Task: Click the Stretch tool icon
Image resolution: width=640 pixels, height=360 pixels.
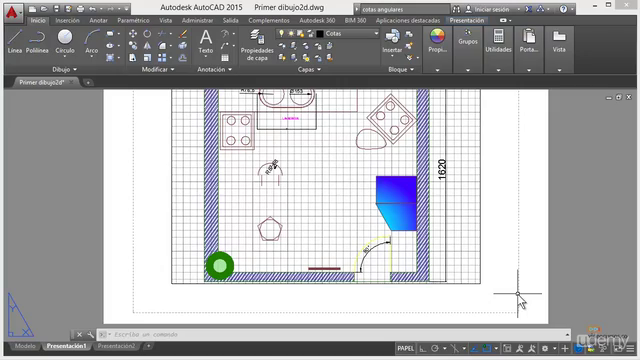Action: pyautogui.click(x=133, y=58)
